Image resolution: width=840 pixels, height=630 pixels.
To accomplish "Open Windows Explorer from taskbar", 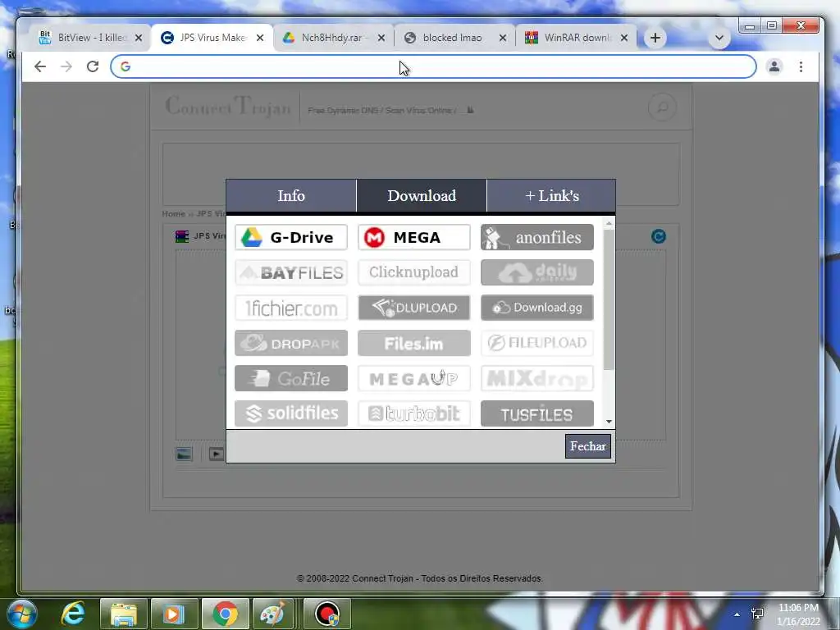I will click(124, 614).
